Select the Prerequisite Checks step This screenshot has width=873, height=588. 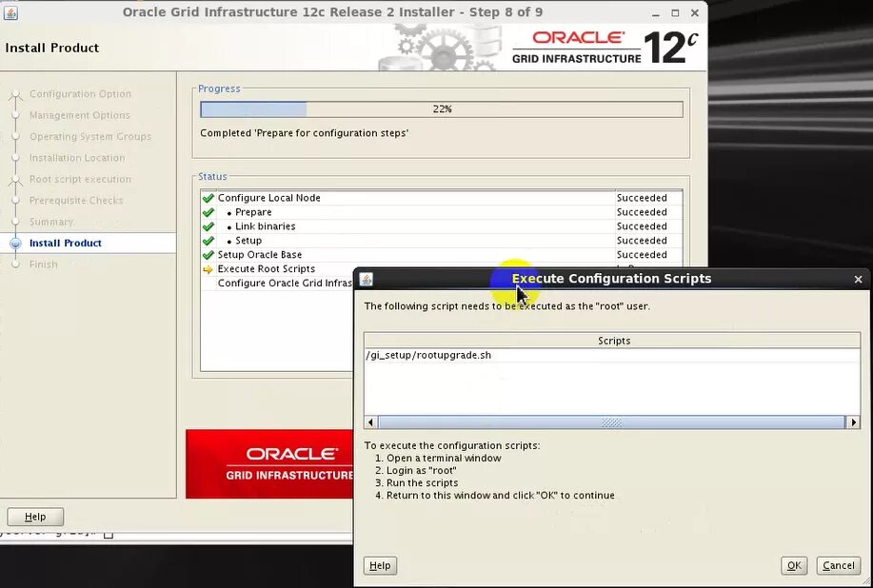pyautogui.click(x=76, y=200)
